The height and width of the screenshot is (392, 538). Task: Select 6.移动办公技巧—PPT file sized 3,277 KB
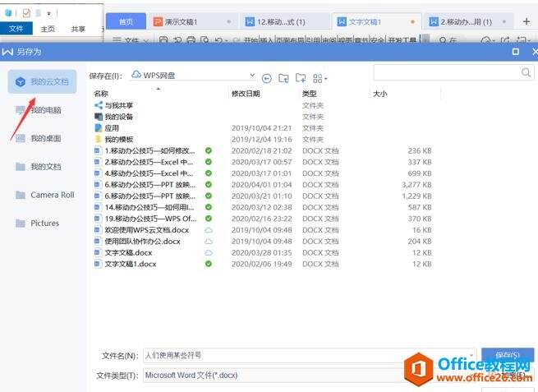click(149, 185)
